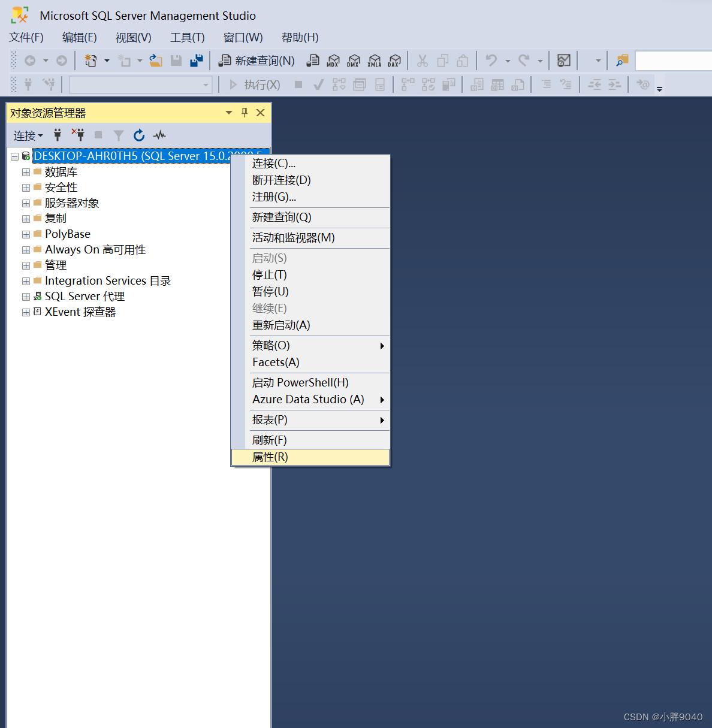Choose 活动和监视器(M) from context menu
Screen dimensions: 712x728
[310, 238]
